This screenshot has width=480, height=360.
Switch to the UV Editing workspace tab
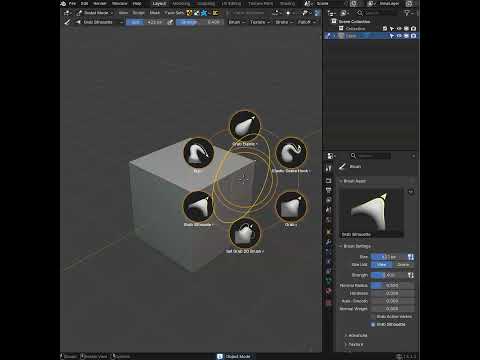coord(231,4)
